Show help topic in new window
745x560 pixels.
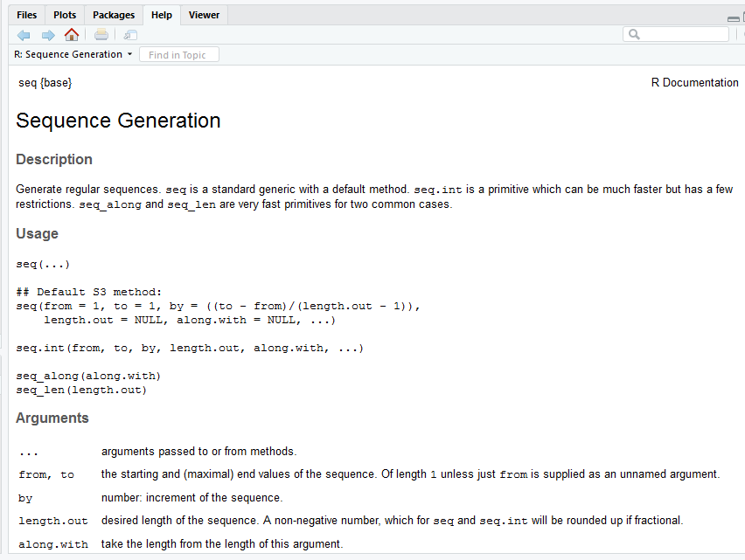coord(130,35)
